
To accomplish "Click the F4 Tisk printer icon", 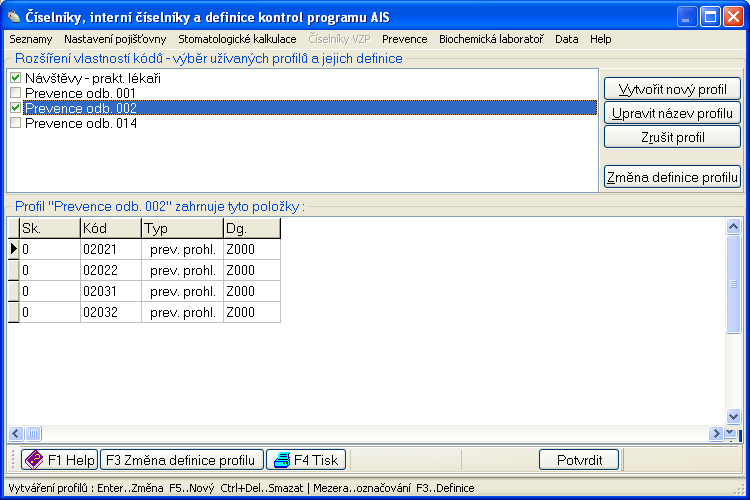I will click(281, 460).
